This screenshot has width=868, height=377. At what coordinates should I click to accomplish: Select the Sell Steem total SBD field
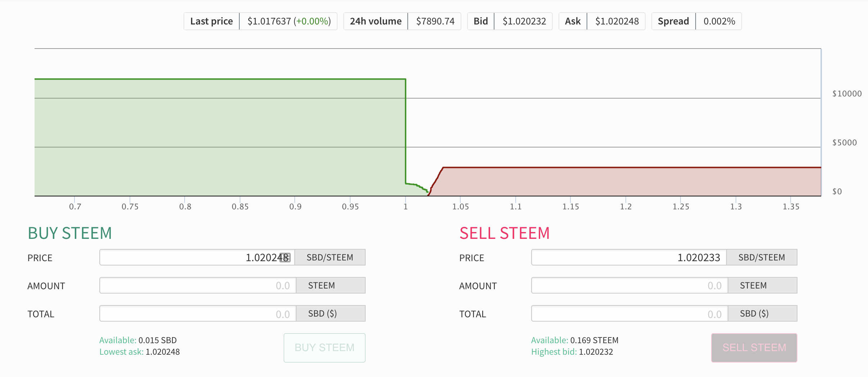pos(629,314)
